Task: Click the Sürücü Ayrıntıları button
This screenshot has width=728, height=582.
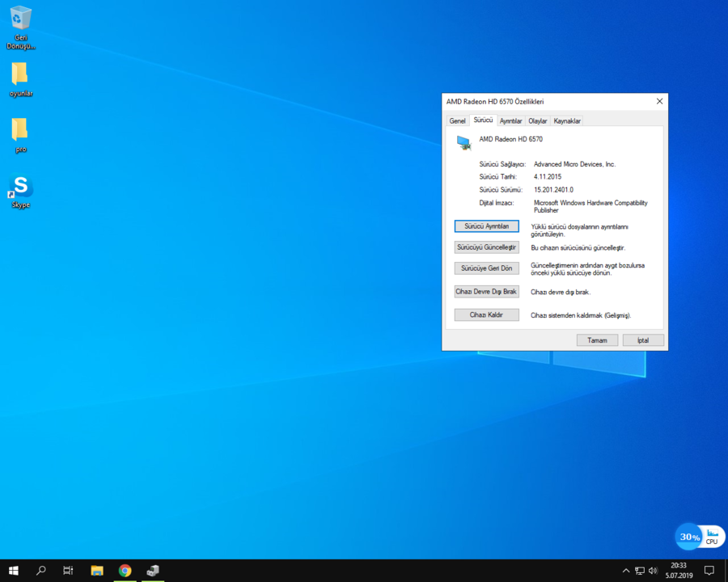Action: 486,226
